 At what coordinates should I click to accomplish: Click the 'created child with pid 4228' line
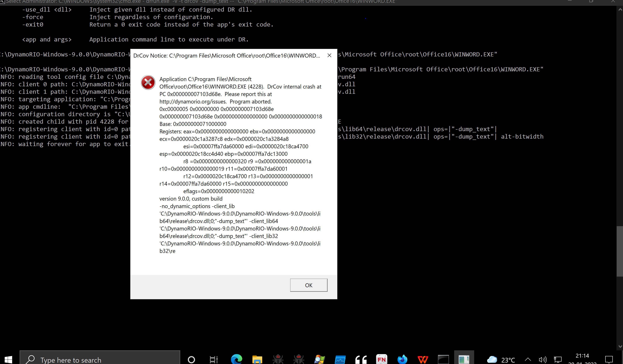64,122
